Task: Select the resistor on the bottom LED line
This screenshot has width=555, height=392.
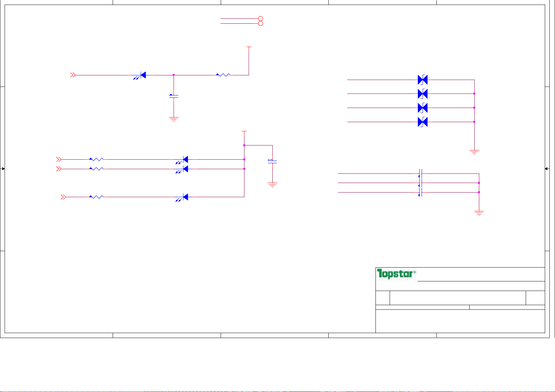Action: [x=97, y=197]
